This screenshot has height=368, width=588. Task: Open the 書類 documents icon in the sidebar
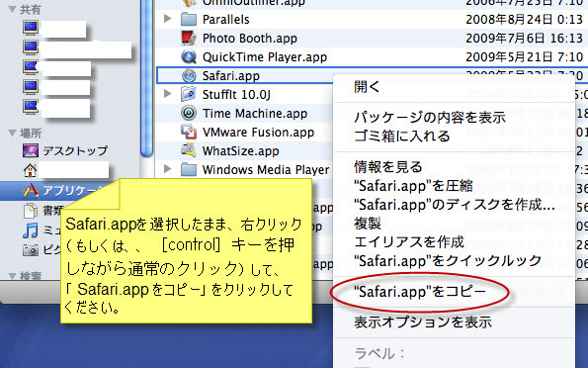(31, 211)
